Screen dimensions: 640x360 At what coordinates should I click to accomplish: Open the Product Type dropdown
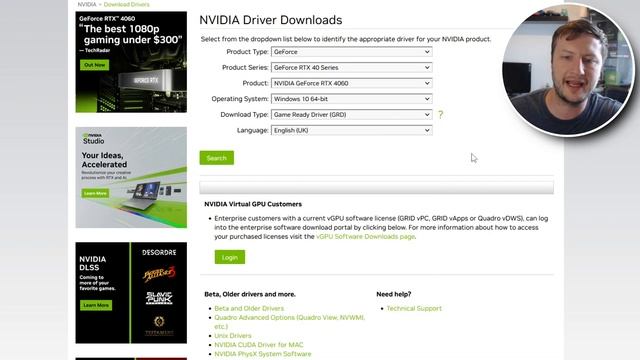coord(351,52)
